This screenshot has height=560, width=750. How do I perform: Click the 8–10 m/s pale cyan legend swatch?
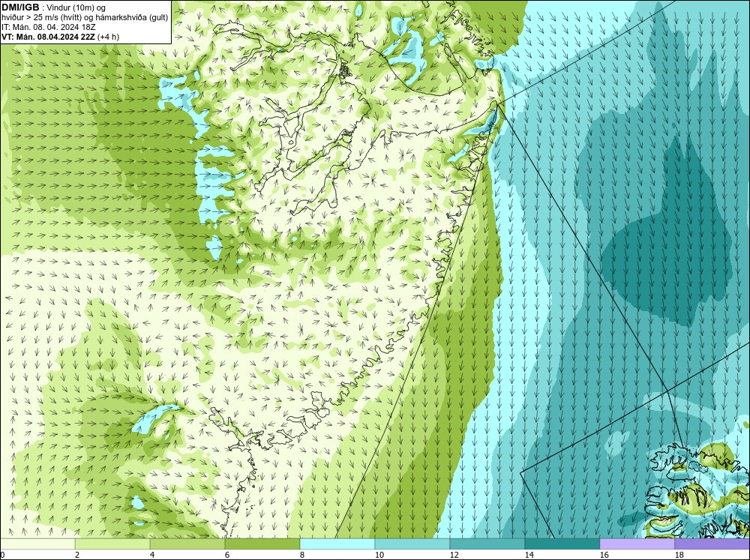click(x=337, y=544)
